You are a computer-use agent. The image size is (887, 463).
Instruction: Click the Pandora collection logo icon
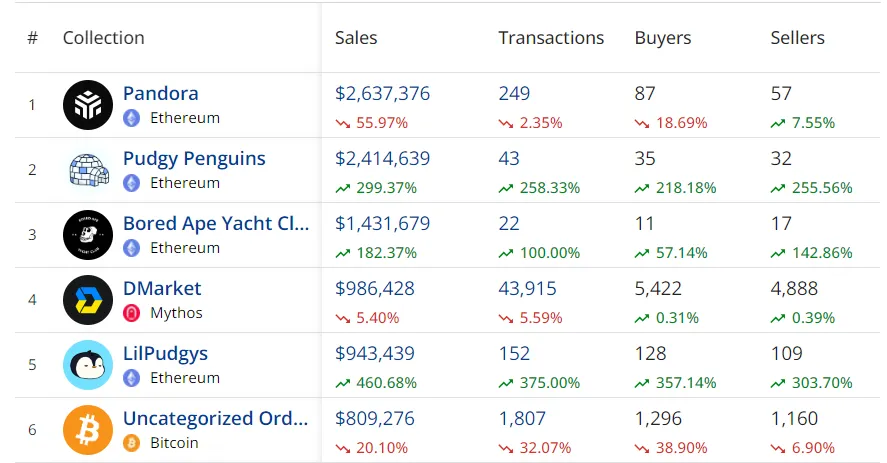point(88,105)
